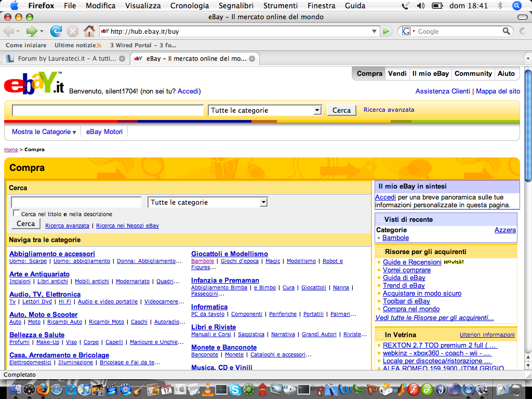Click the battery status icon
532x399 pixels.
[437, 6]
